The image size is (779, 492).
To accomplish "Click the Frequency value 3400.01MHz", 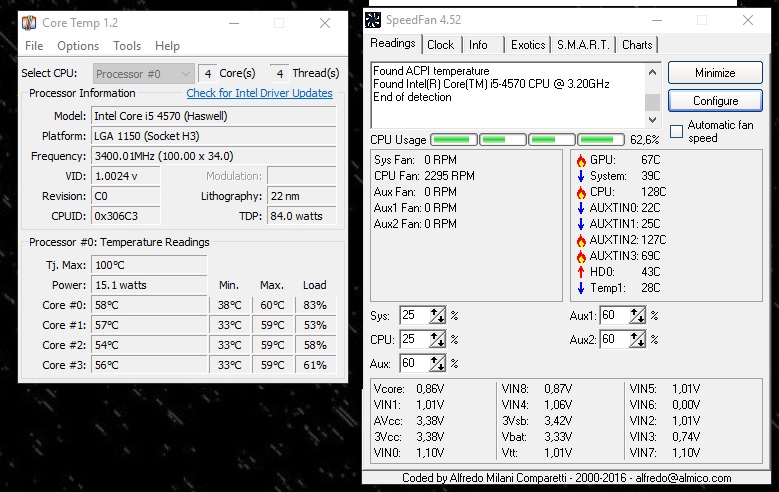I will (x=214, y=156).
